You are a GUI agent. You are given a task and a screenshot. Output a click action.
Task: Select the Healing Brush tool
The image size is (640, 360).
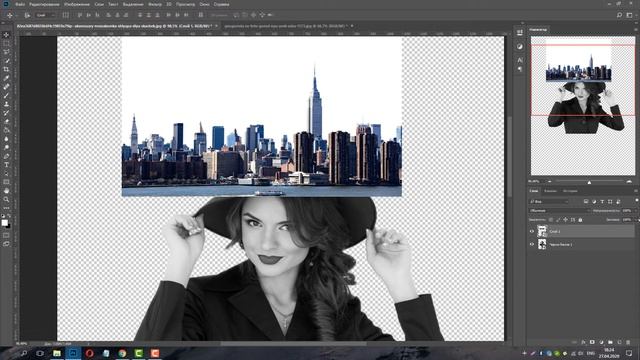click(x=6, y=87)
